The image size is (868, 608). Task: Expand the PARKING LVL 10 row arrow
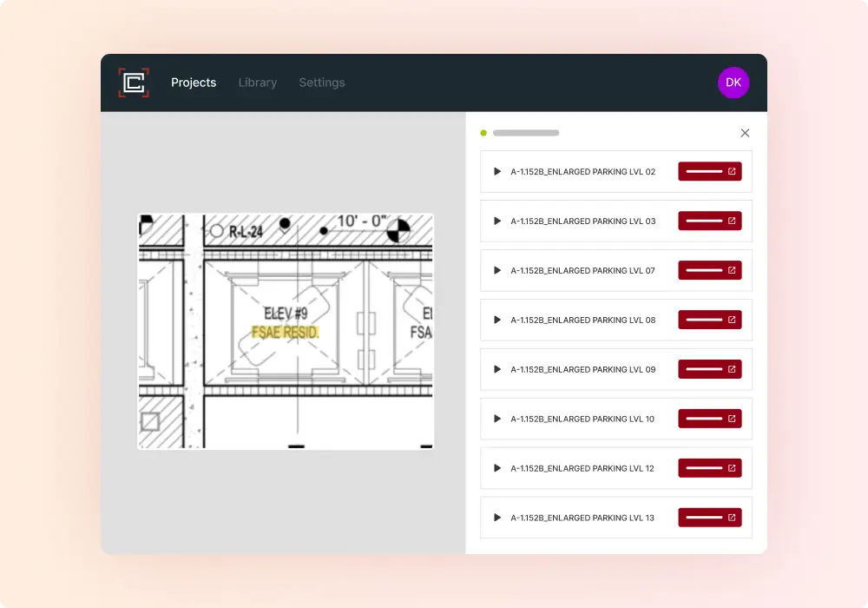497,419
